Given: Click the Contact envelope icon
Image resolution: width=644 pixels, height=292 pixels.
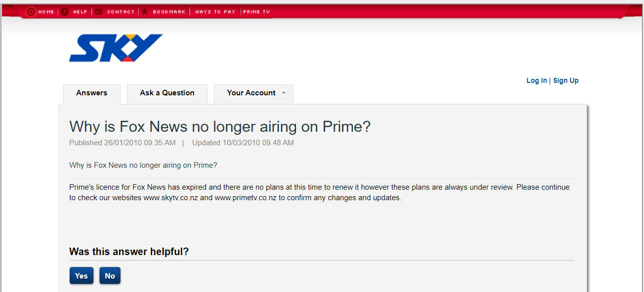Looking at the screenshot, I should pos(98,11).
